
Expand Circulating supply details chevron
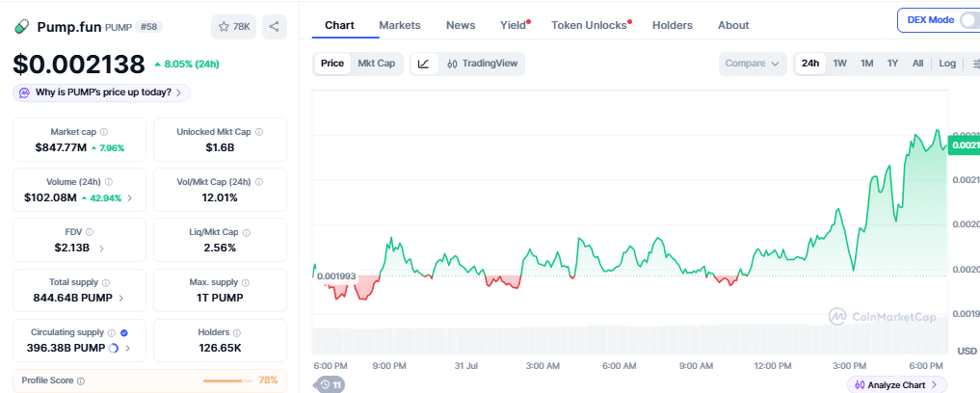(127, 348)
